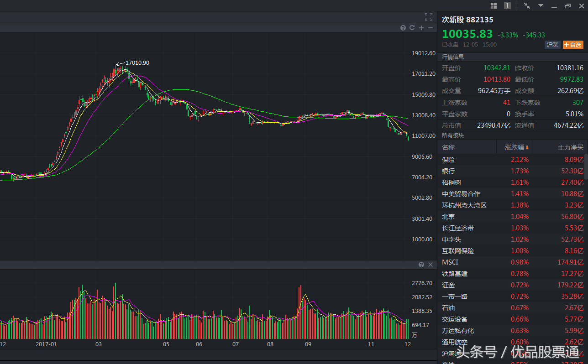The width and height of the screenshot is (588, 364).
Task: Open the 中美贸易合作 sector
Action: pos(511,194)
